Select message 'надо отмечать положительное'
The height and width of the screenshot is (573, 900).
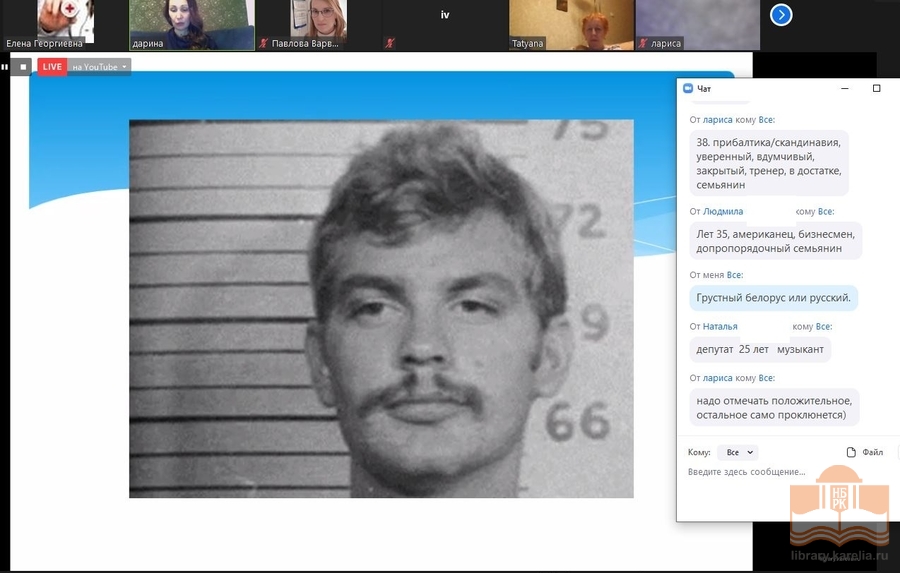click(774, 408)
